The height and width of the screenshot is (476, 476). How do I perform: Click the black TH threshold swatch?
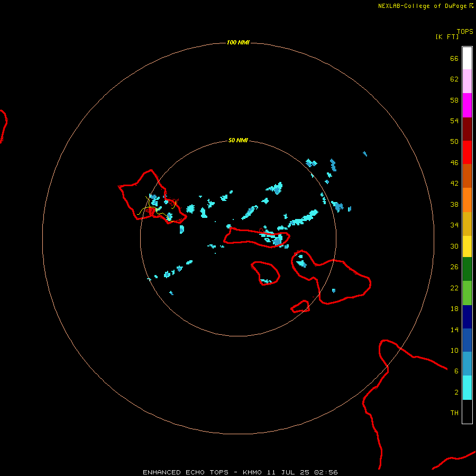click(x=467, y=411)
